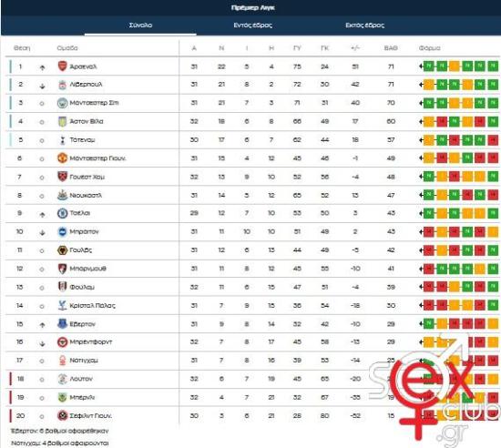Click Arsenal's last green form square
The image size is (501, 448).
coord(493,66)
